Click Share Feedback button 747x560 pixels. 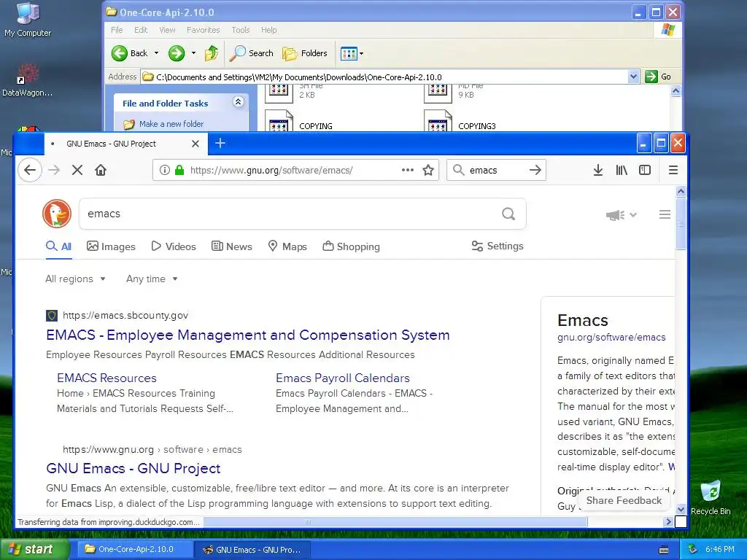click(624, 500)
